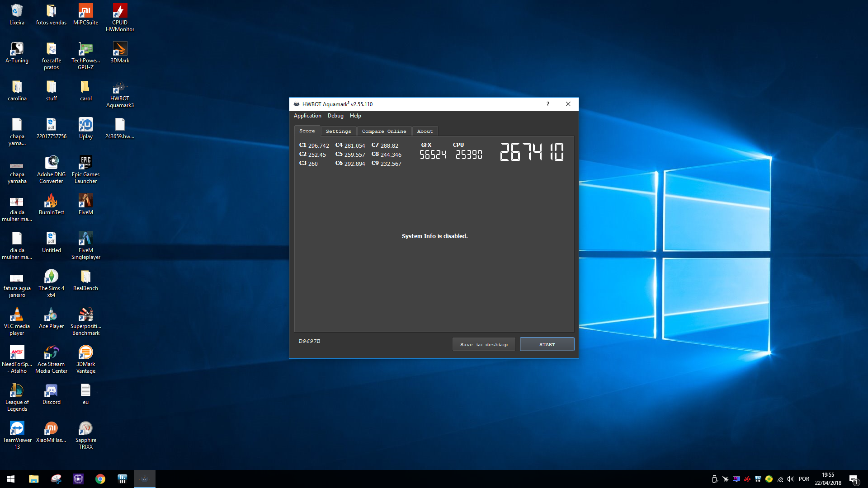Switch to the Score tab
This screenshot has width=868, height=488.
coord(307,131)
